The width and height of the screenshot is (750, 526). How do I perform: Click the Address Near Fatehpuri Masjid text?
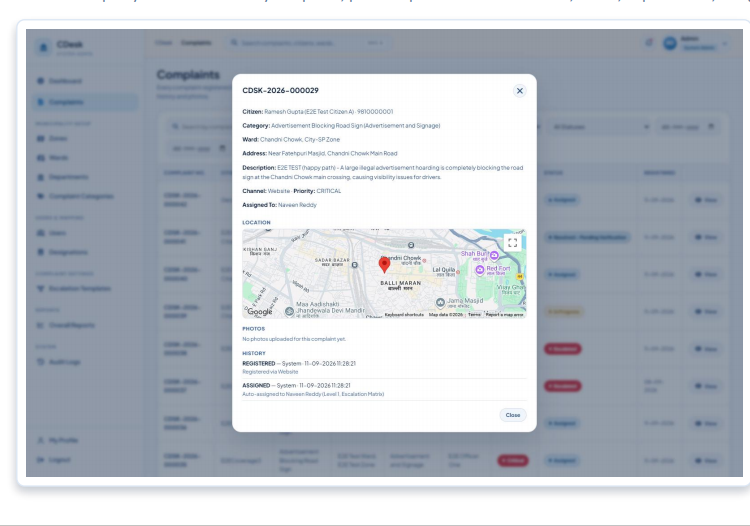320,153
